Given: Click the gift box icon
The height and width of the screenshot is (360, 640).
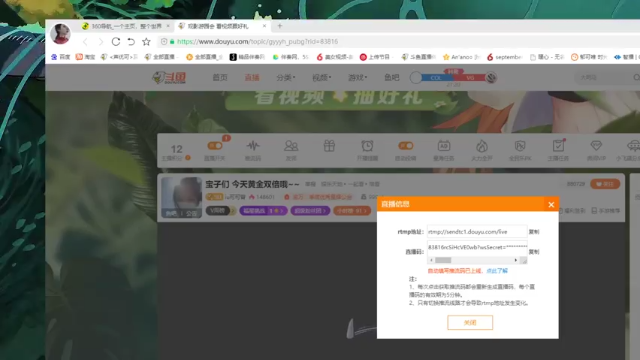Looking at the screenshot, I should 329,146.
